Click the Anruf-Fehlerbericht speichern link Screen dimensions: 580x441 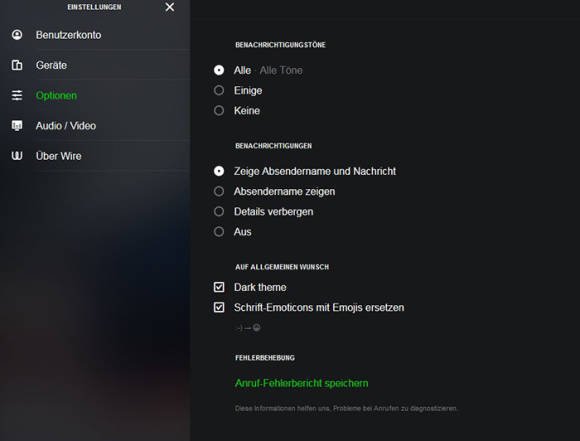(301, 383)
